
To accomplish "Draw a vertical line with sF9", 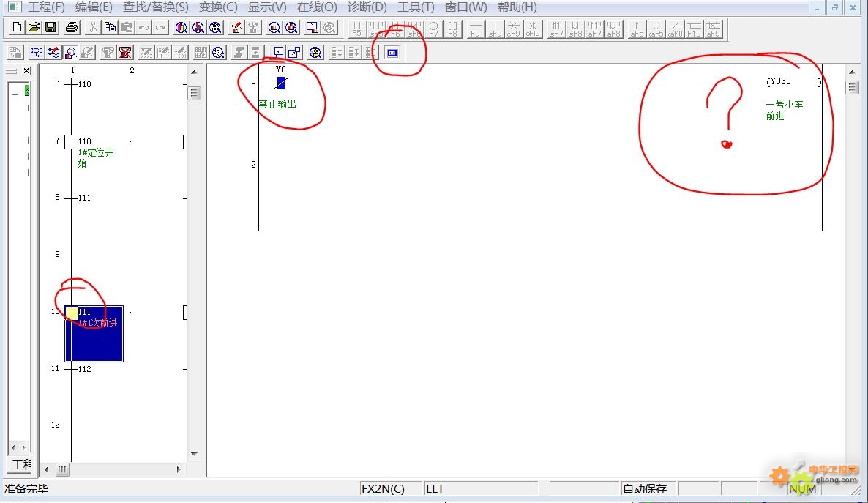I will pos(495,29).
